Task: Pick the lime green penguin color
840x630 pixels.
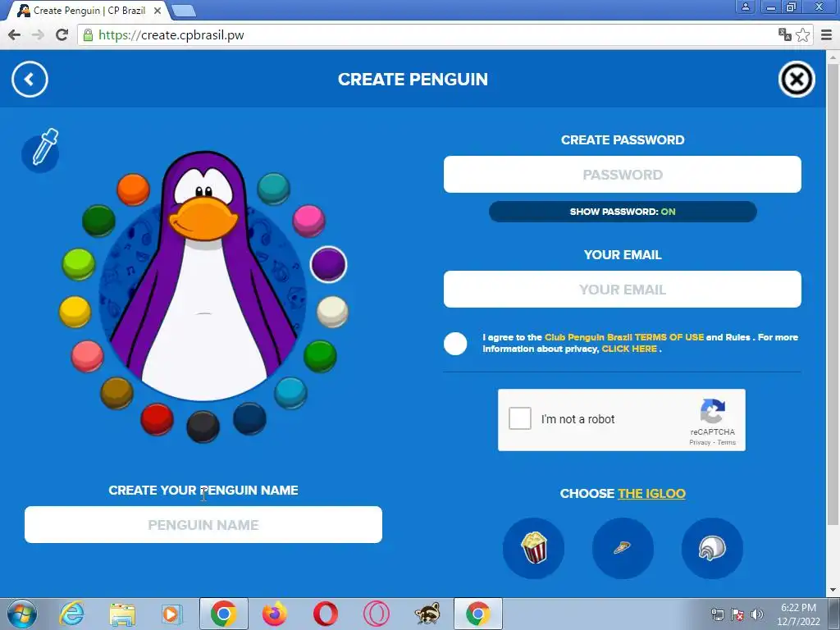Action: (79, 264)
